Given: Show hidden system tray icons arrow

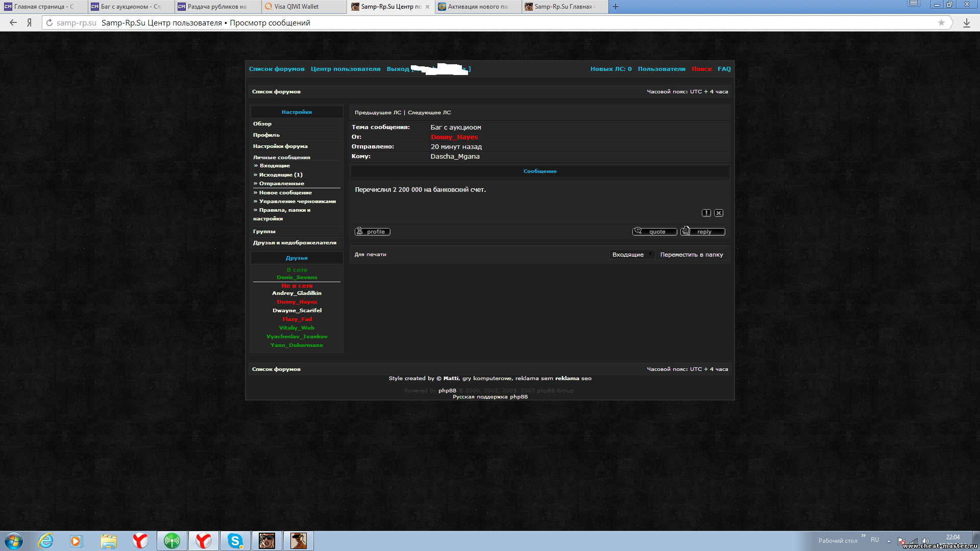Looking at the screenshot, I should pyautogui.click(x=889, y=541).
